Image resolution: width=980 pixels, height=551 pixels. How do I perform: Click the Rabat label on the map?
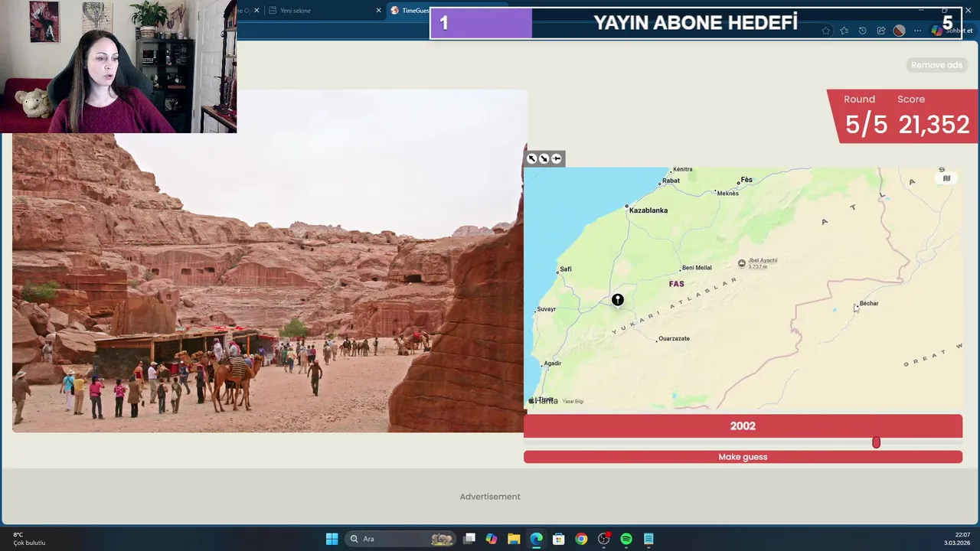(x=671, y=181)
